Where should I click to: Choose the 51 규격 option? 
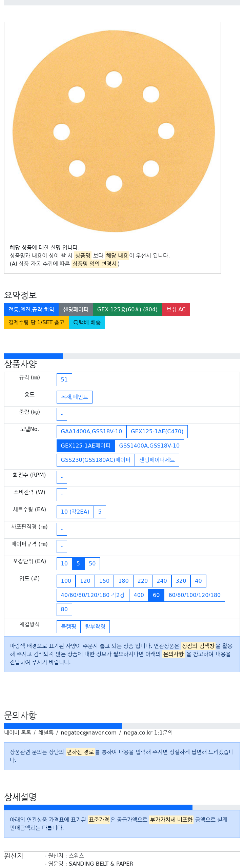click(x=64, y=379)
